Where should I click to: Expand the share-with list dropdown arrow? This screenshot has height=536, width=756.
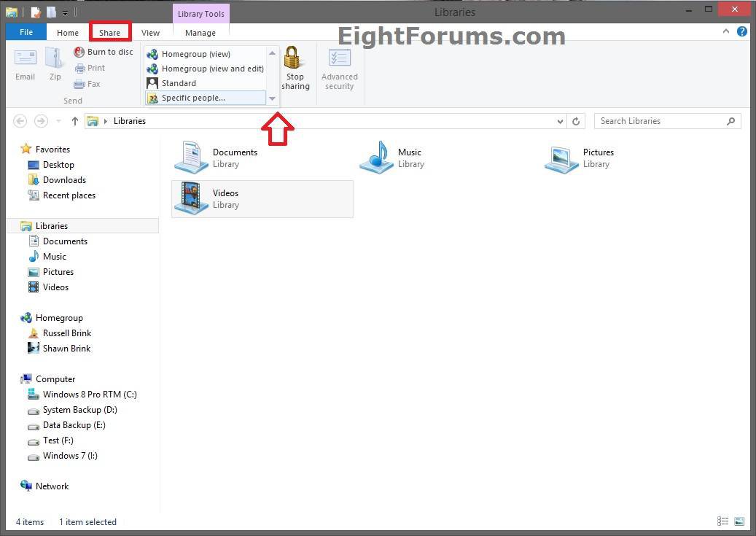[x=273, y=98]
